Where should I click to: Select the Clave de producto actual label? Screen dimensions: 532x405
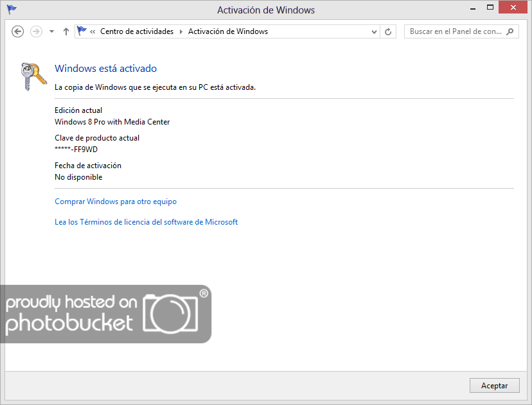pyautogui.click(x=97, y=138)
